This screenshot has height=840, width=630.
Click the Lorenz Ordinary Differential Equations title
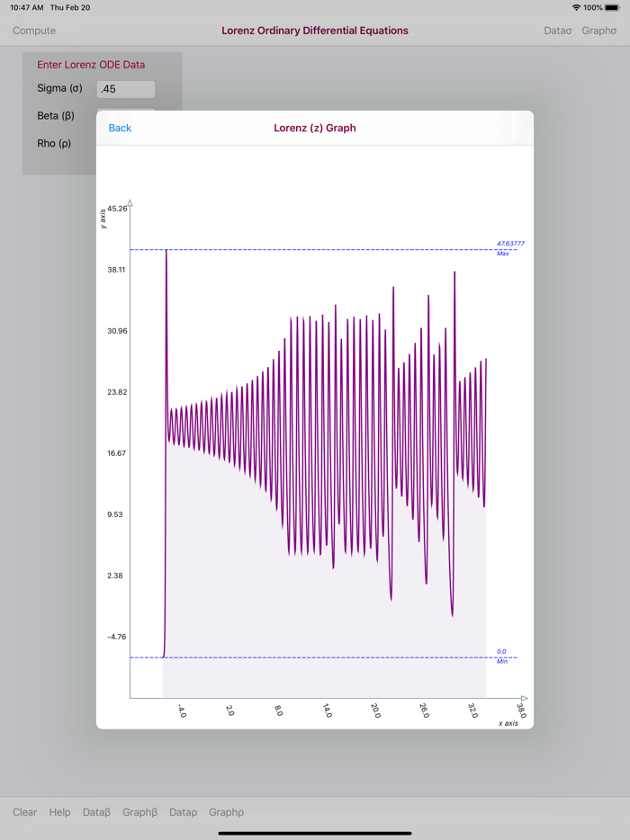(x=315, y=31)
